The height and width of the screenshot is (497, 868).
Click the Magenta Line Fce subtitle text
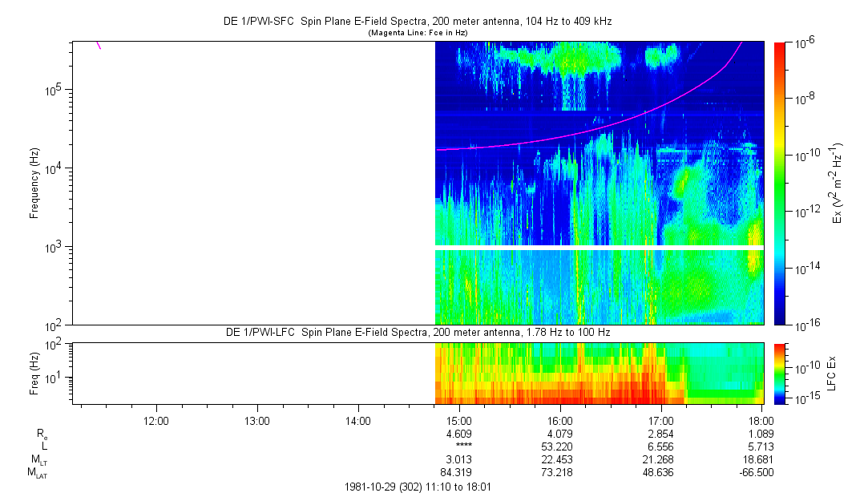click(x=417, y=33)
